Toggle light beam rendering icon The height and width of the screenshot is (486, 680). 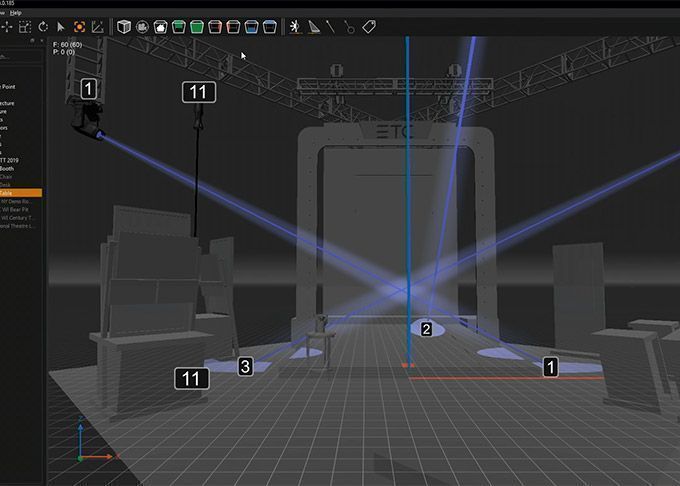point(295,27)
